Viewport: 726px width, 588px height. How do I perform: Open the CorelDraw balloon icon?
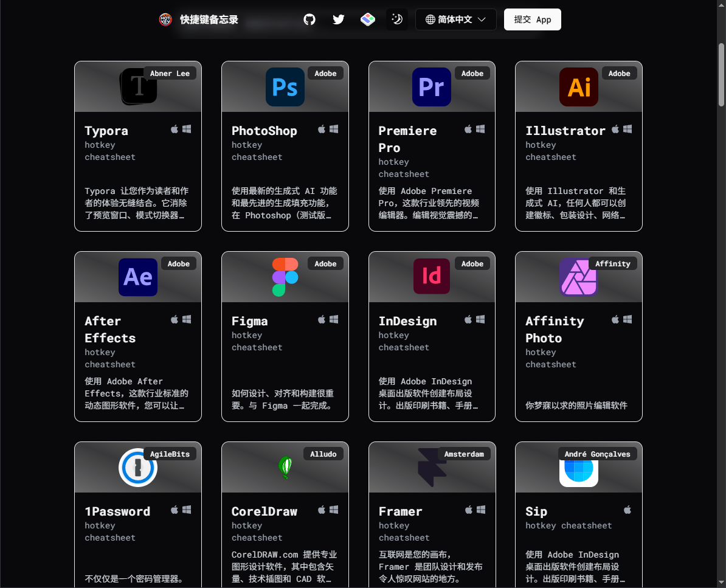click(285, 467)
